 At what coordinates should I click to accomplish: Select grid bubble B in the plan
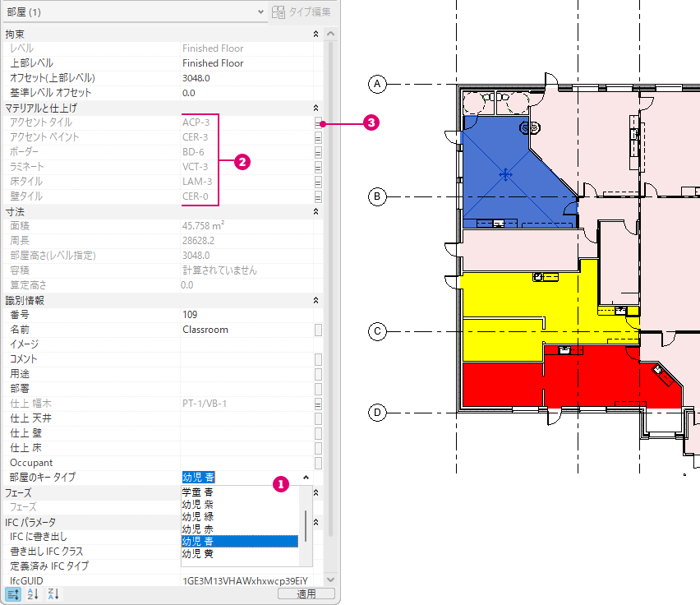(377, 196)
